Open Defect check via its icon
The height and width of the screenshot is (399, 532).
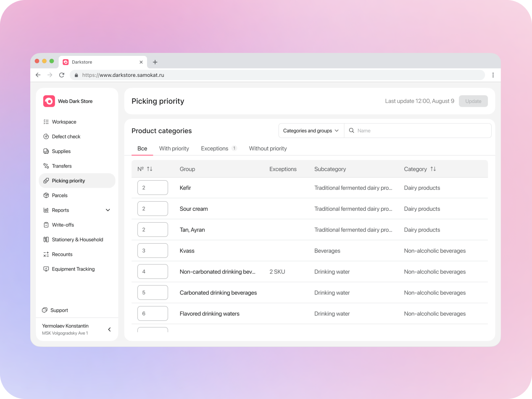click(x=46, y=136)
